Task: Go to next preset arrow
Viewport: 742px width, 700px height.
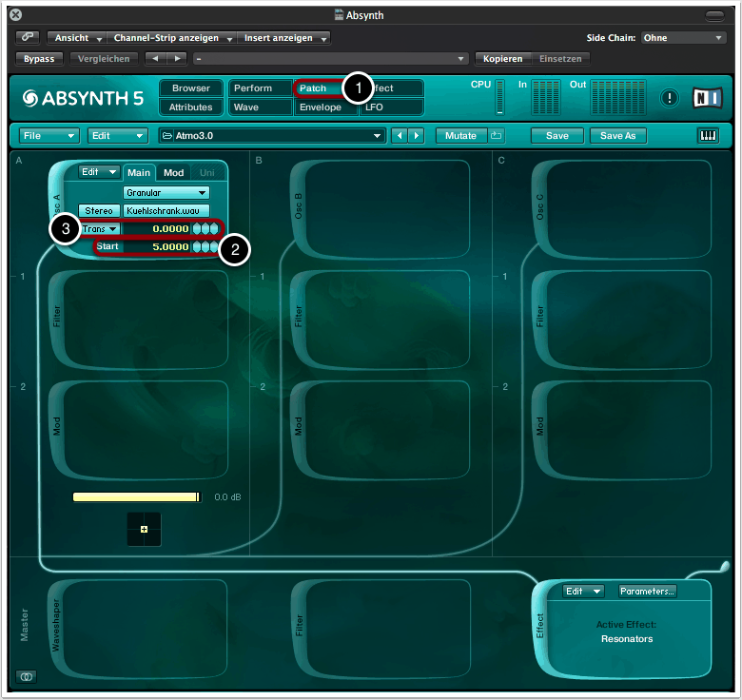Action: pyautogui.click(x=417, y=136)
